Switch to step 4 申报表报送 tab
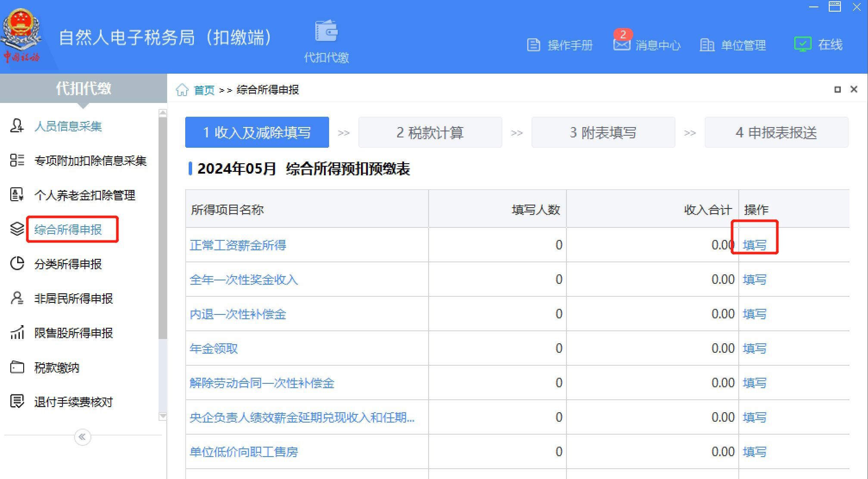Viewport: 868px width, 479px height. point(776,132)
